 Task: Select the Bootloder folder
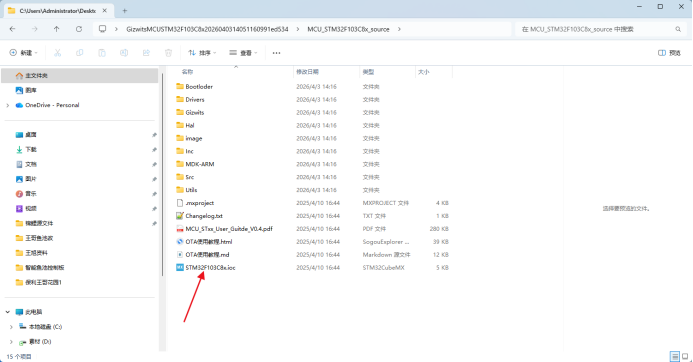[194, 87]
